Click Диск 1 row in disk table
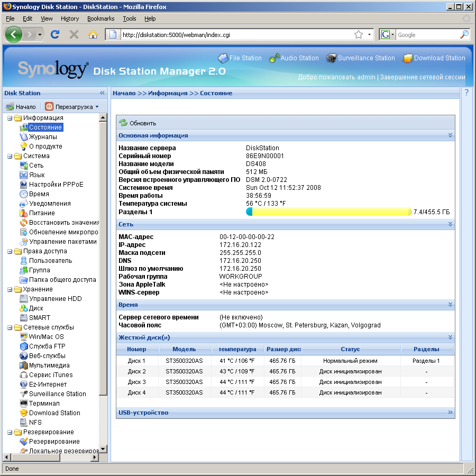476x476 pixels. point(285,361)
